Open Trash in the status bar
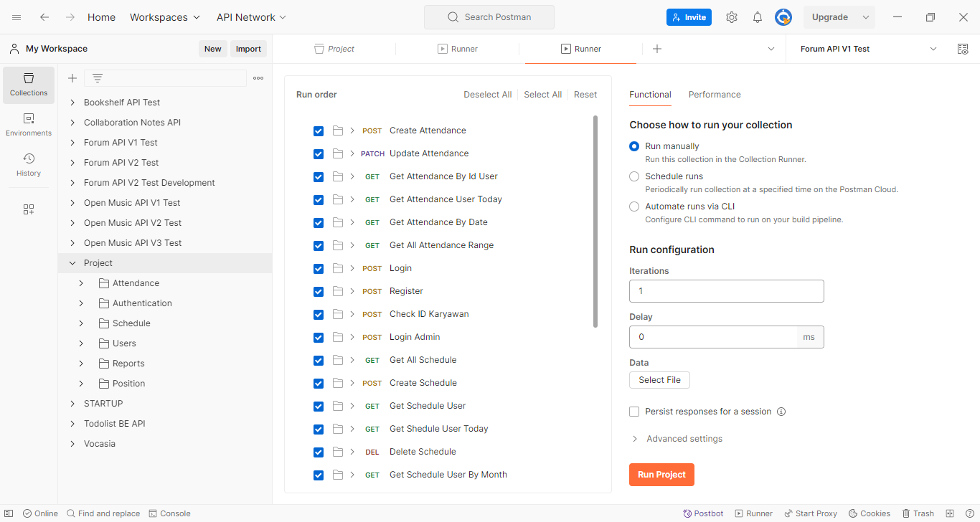Screen dimensions: 980x522 [918, 513]
